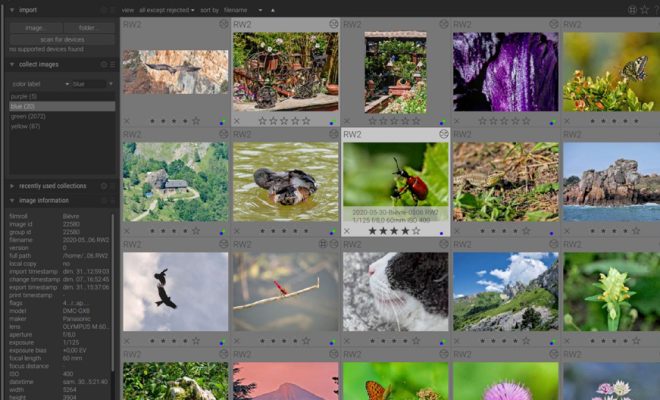Reject the duck image
660x400 pixels.
pos(237,231)
